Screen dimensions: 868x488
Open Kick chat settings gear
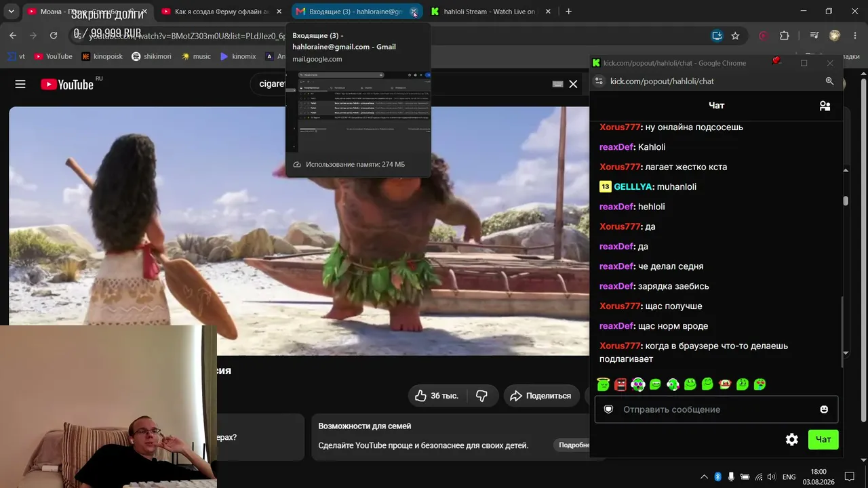(x=791, y=440)
